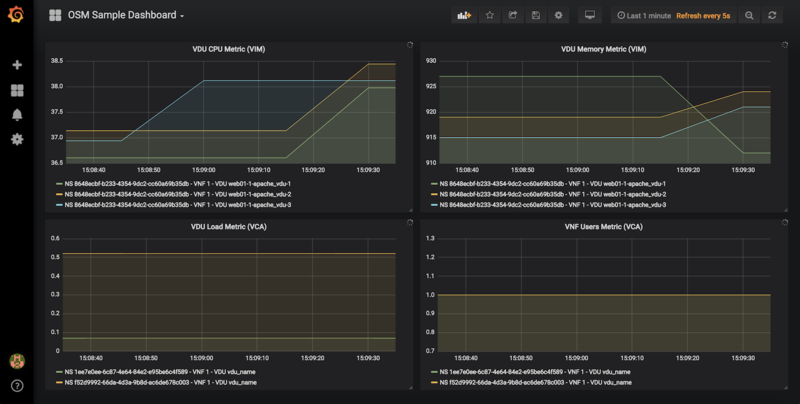This screenshot has height=404, width=800.
Task: Open the Alerting bell icon
Action: pyautogui.click(x=17, y=115)
